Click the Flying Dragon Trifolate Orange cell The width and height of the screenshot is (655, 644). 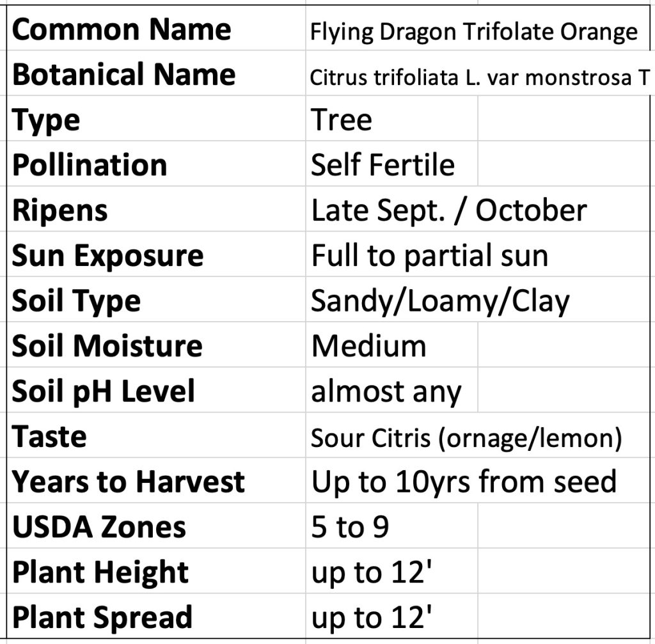[473, 31]
